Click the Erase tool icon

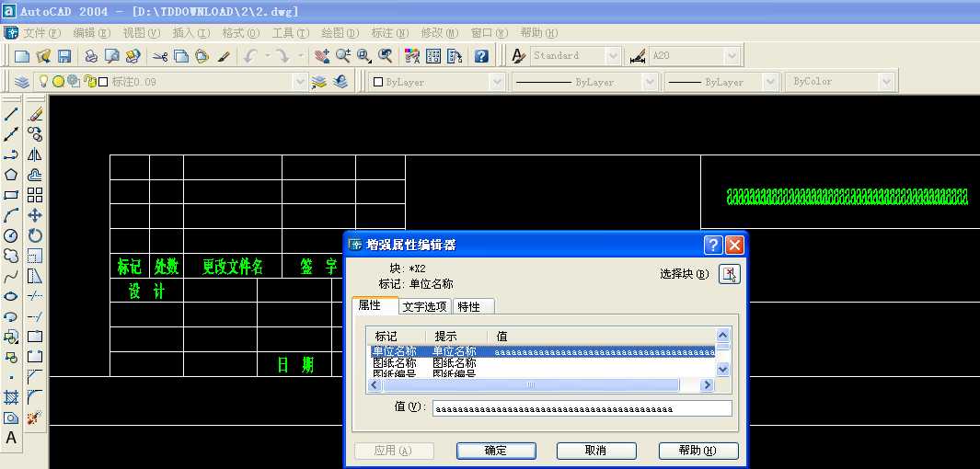click(35, 115)
